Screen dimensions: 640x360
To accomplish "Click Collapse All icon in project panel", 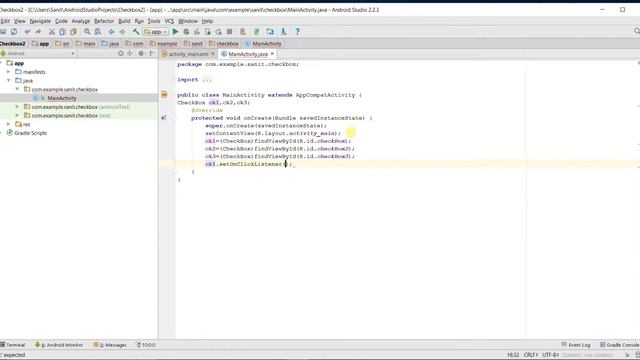I will 130,53.
